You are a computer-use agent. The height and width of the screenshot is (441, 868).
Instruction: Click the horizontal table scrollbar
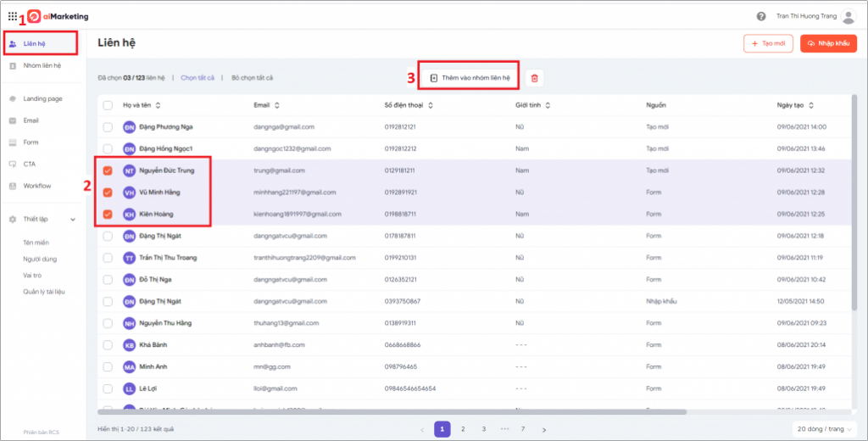[x=392, y=412]
